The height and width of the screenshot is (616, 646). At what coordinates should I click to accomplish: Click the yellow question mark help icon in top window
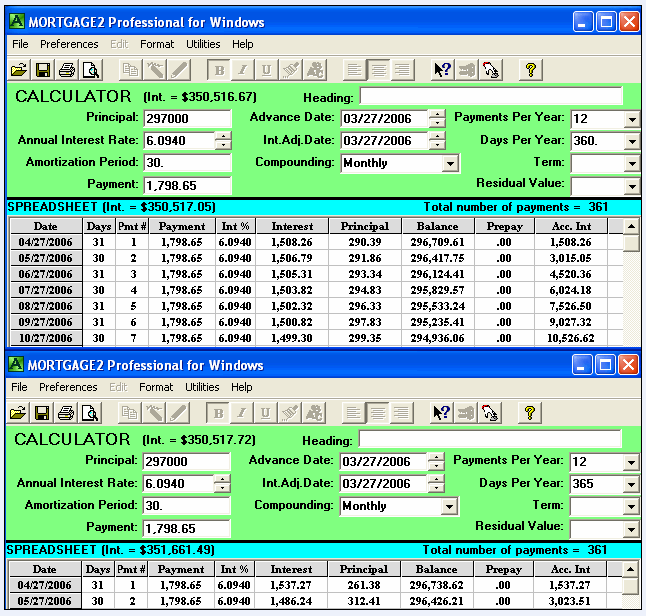pyautogui.click(x=530, y=70)
